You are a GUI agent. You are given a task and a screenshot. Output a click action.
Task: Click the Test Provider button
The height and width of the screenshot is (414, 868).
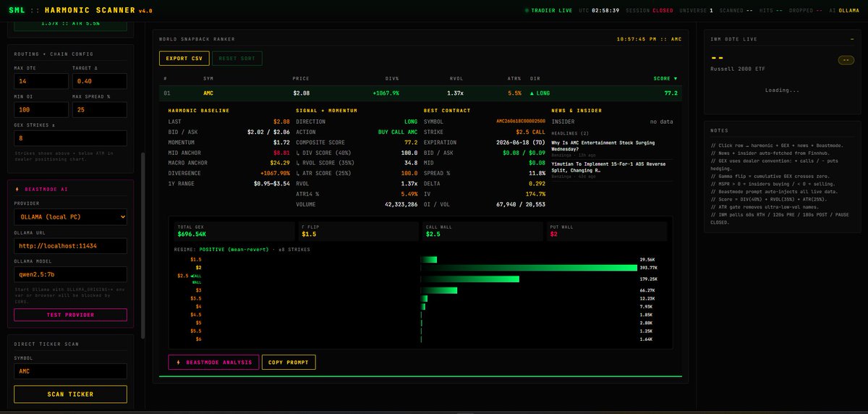pos(70,315)
